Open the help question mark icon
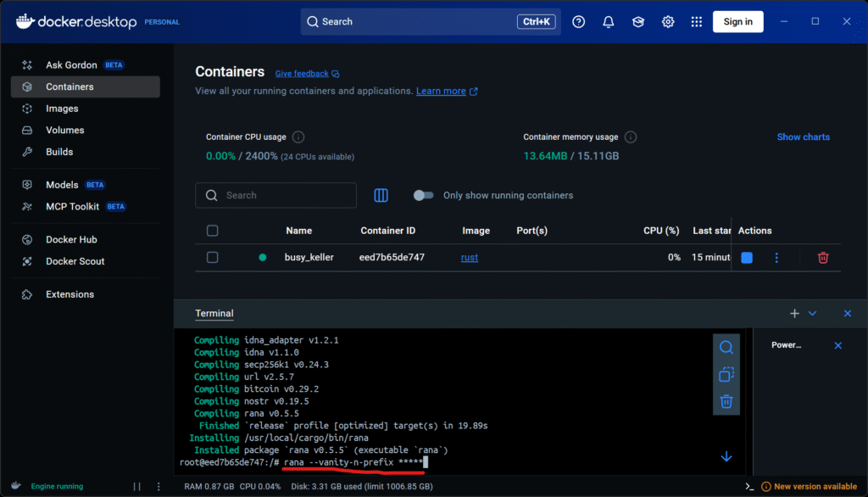This screenshot has height=497, width=868. (579, 22)
